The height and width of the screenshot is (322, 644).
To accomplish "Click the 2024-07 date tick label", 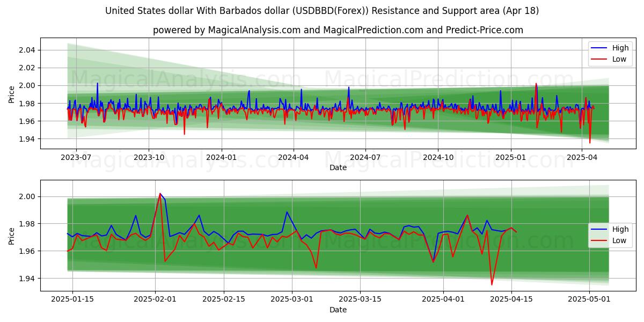I will [x=365, y=158].
